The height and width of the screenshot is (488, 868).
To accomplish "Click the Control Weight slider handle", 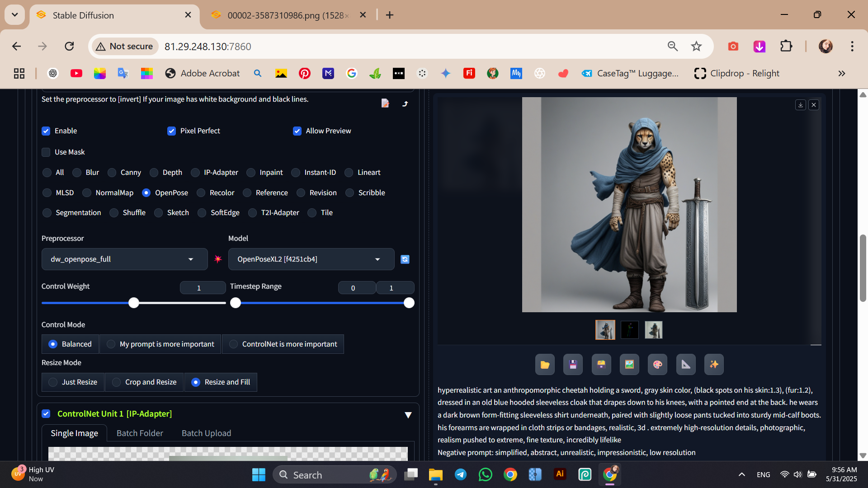I will [134, 303].
